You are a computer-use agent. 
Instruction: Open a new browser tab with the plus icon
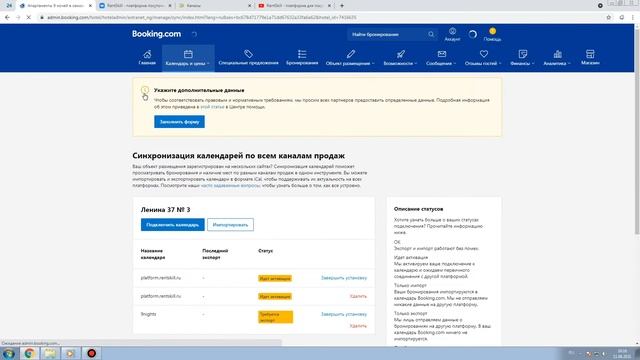342,6
